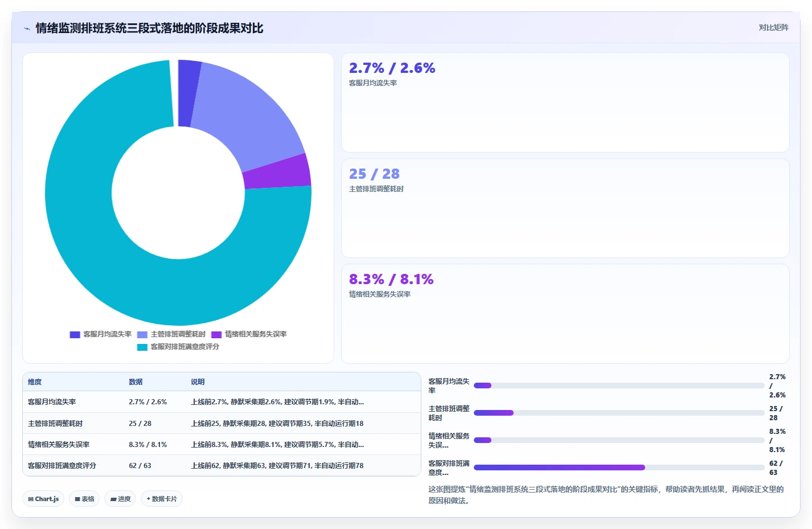The height and width of the screenshot is (529, 812).
Task: Click the 说明 column header
Action: point(198,382)
